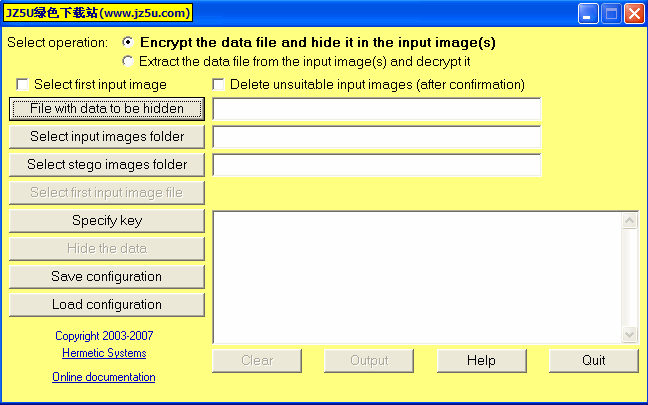Click the Quit button

(x=594, y=361)
